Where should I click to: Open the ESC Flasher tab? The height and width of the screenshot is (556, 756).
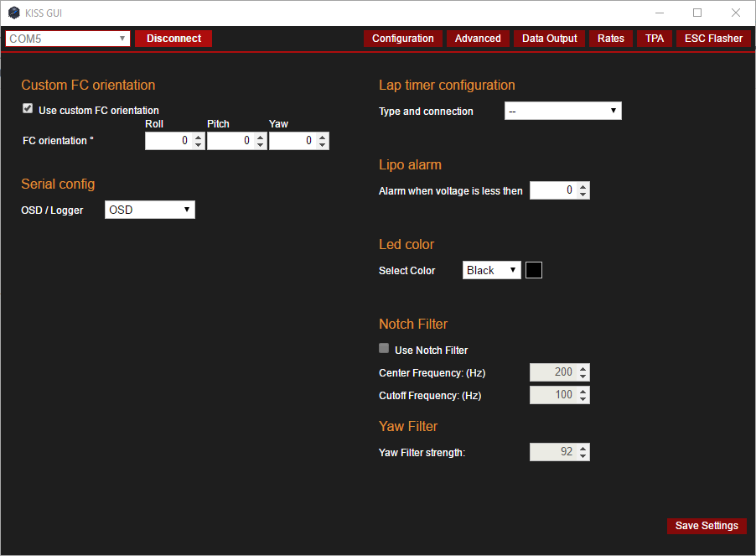click(x=713, y=39)
